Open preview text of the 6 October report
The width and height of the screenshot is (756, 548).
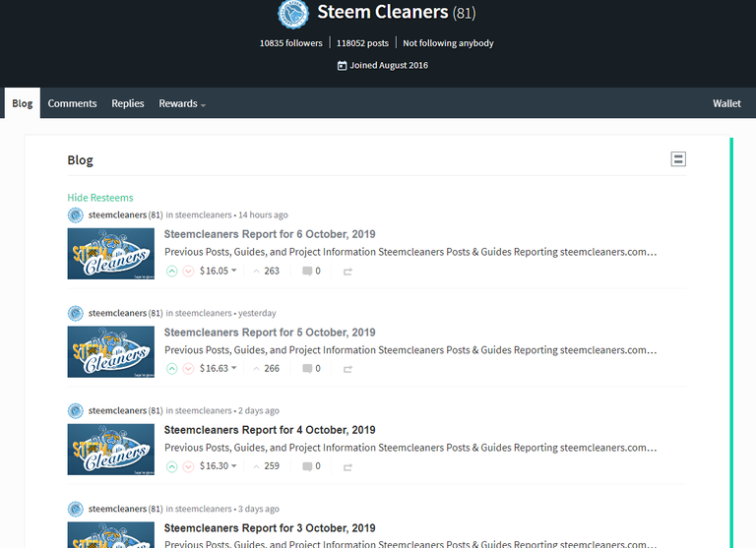pyautogui.click(x=410, y=252)
